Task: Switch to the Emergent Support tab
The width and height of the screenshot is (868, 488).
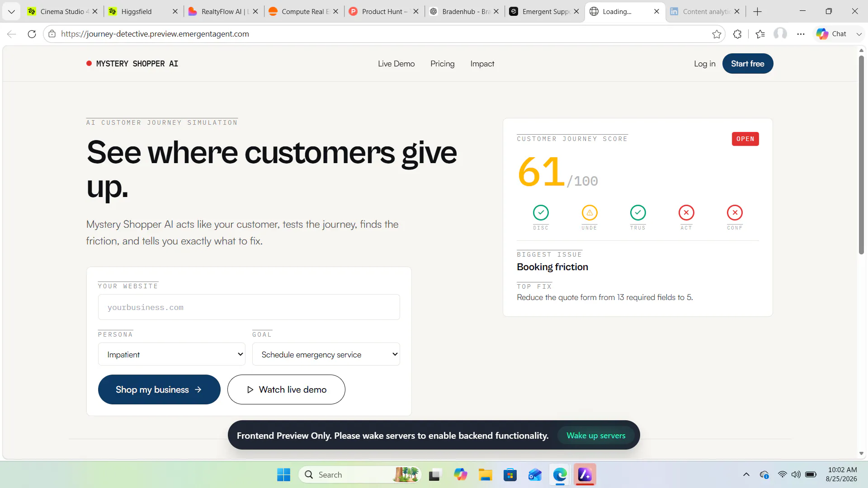Action: (545, 11)
